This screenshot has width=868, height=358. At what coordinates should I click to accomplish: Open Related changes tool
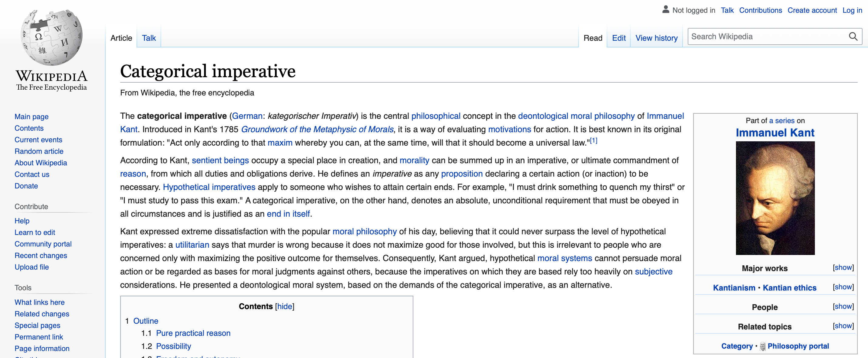pos(42,314)
